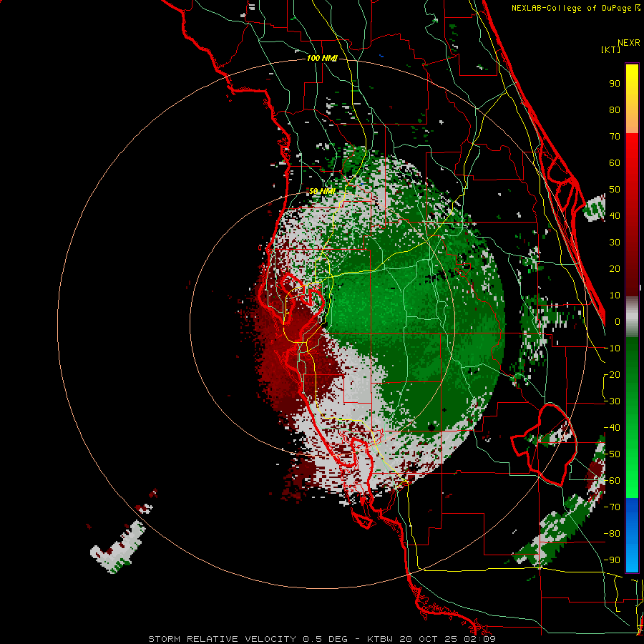This screenshot has height=644, width=644.
Task: Click the -40 velocity scale label
Action: coord(612,428)
